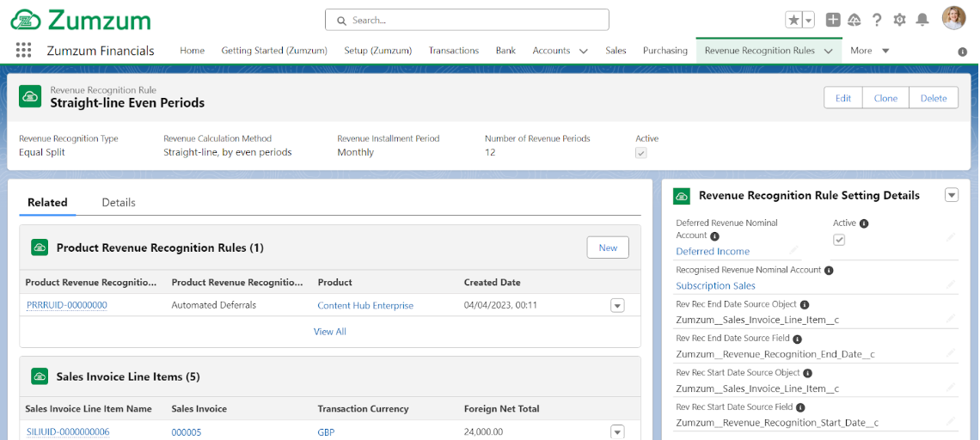This screenshot has width=980, height=440.
Task: Open the Sales tab
Action: (x=616, y=51)
